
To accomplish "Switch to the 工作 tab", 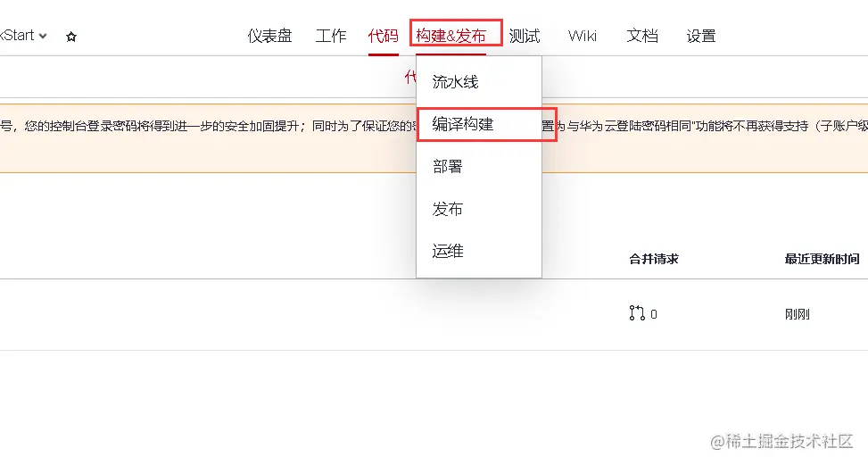I will (x=330, y=36).
